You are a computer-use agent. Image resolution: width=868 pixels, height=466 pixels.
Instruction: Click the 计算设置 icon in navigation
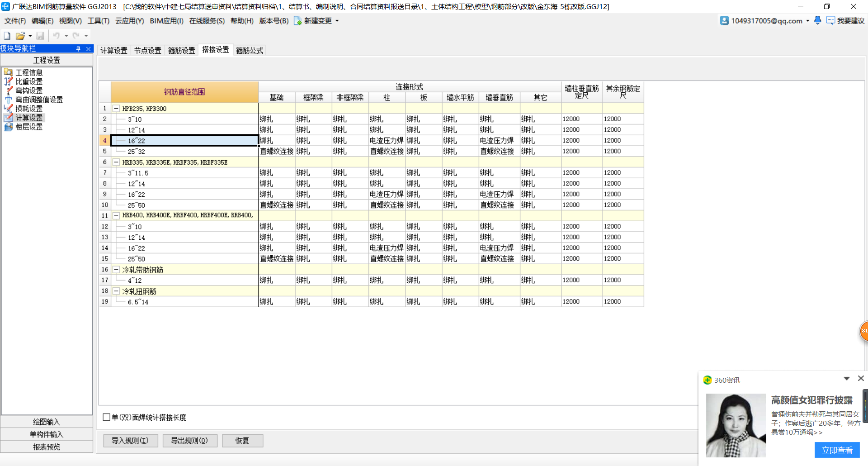point(8,118)
